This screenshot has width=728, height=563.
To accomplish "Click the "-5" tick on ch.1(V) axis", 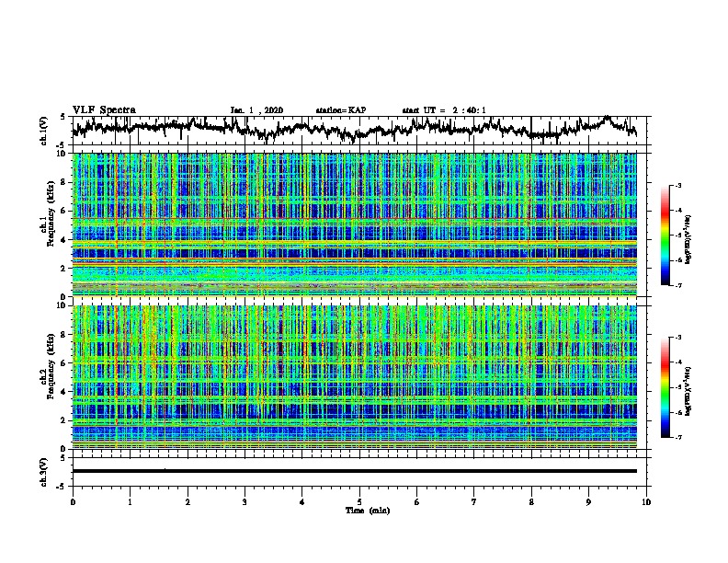I will [x=62, y=145].
